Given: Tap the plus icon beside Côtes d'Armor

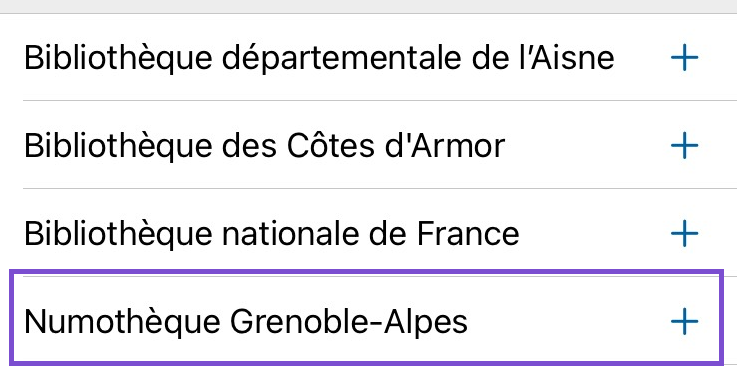Looking at the screenshot, I should [x=684, y=146].
